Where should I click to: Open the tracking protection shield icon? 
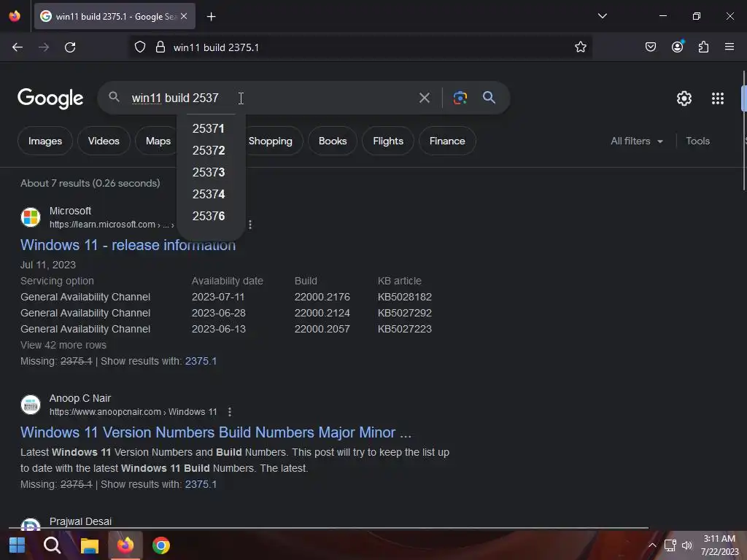click(x=139, y=47)
